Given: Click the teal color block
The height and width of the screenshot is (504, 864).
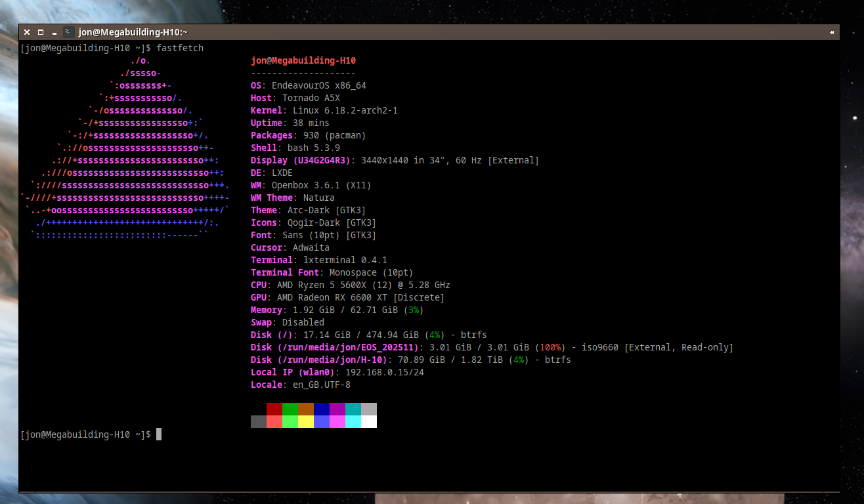Looking at the screenshot, I should (x=353, y=409).
